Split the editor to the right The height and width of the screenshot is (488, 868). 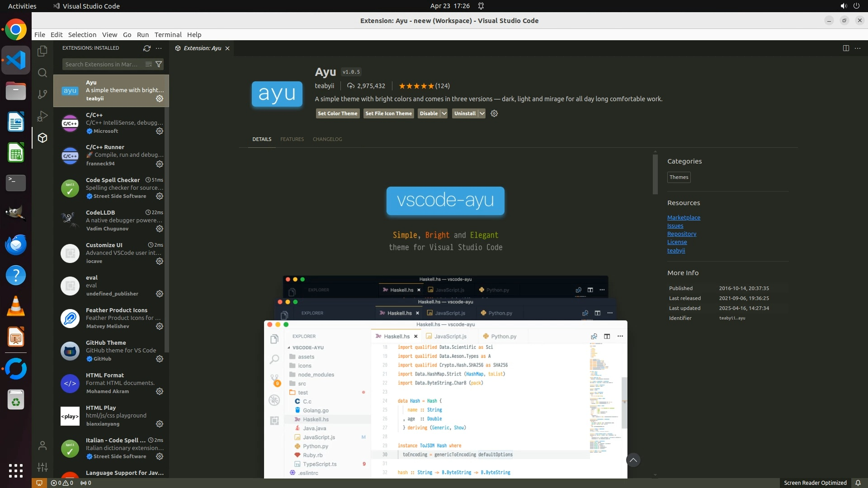click(846, 48)
